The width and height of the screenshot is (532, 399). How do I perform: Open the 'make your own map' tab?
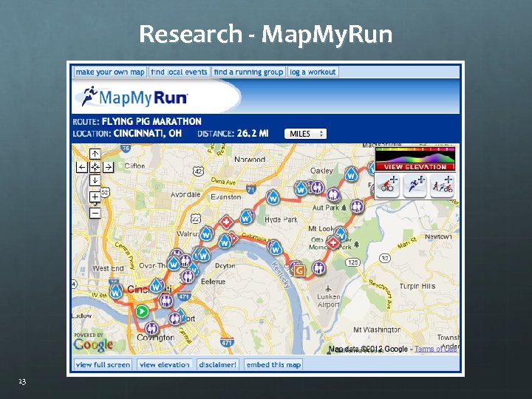(110, 72)
